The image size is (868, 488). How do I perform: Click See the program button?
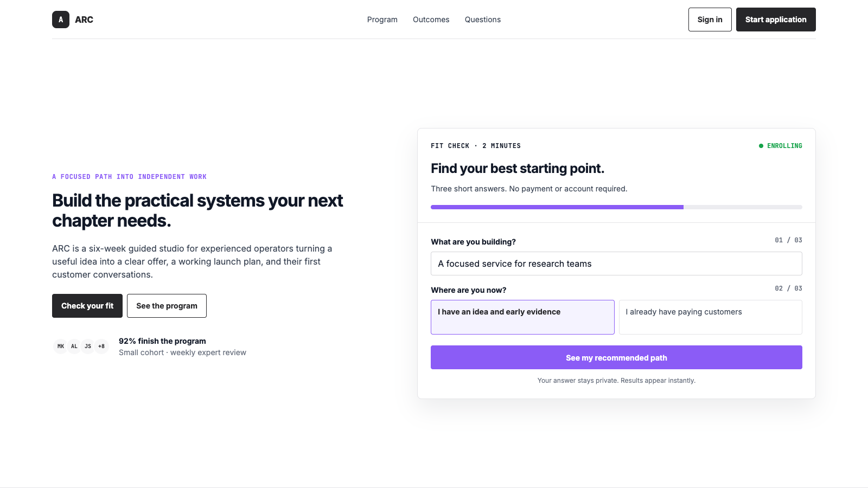click(x=167, y=306)
